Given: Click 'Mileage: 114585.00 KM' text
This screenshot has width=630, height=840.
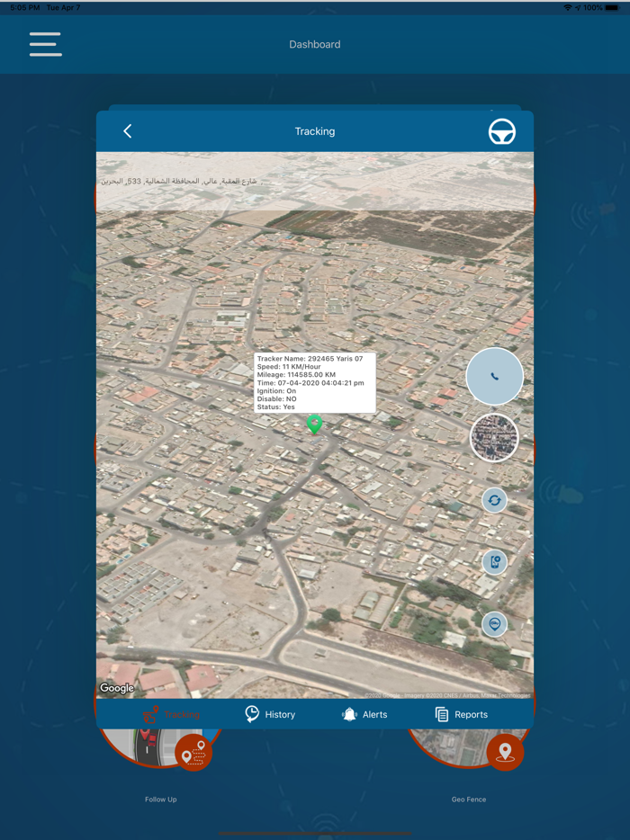Looking at the screenshot, I should [x=296, y=374].
